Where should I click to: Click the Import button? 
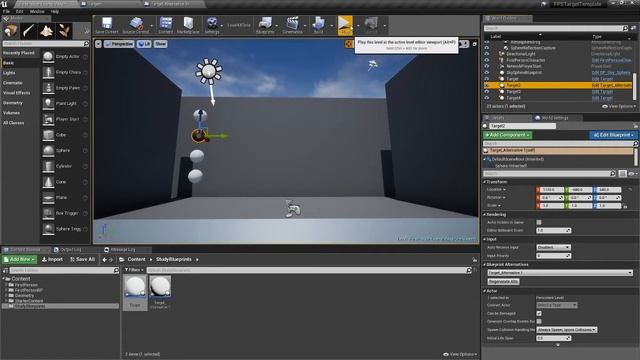52,260
